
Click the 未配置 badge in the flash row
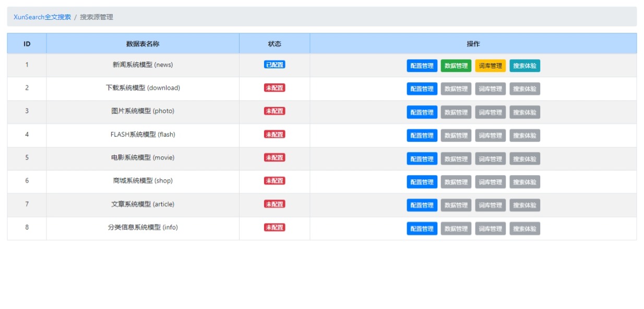coord(275,134)
